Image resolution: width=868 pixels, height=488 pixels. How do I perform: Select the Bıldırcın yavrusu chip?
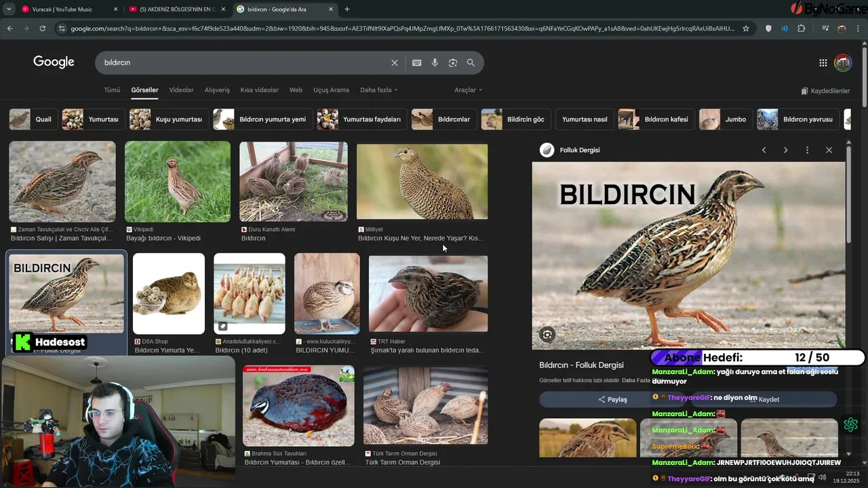coord(797,119)
